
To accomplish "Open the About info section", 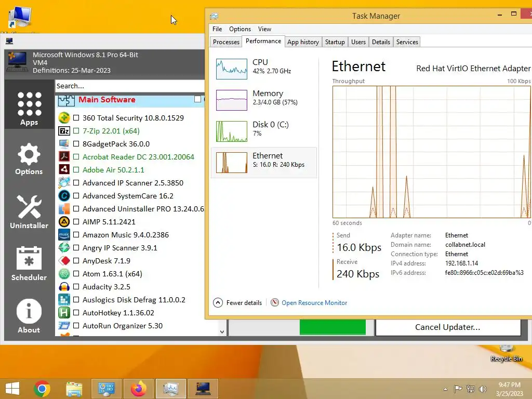I will [x=29, y=316].
